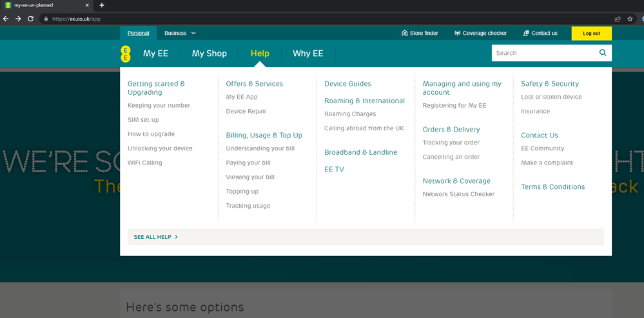The width and height of the screenshot is (644, 318).
Task: Open Device Repair link
Action: 246,112
